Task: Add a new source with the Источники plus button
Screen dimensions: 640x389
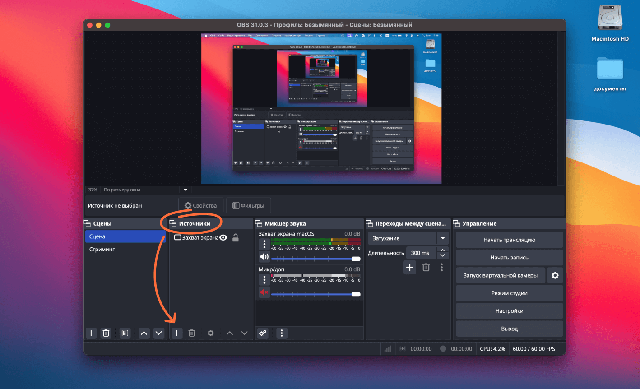Action: [176, 333]
